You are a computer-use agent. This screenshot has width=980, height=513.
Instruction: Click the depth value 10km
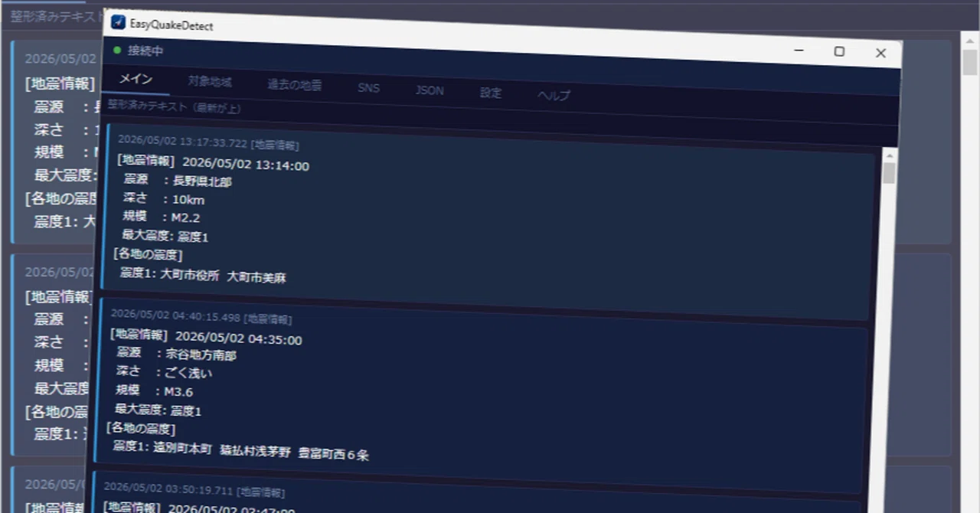coord(188,199)
